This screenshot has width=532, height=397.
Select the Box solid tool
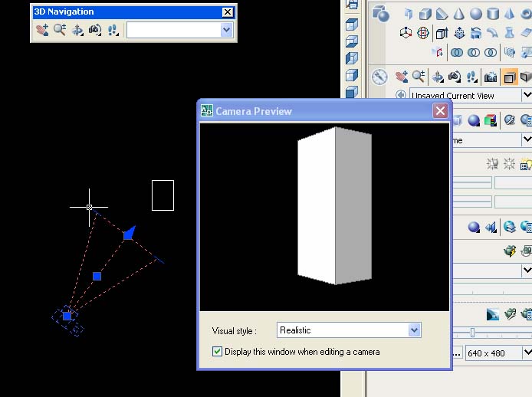[x=425, y=14]
